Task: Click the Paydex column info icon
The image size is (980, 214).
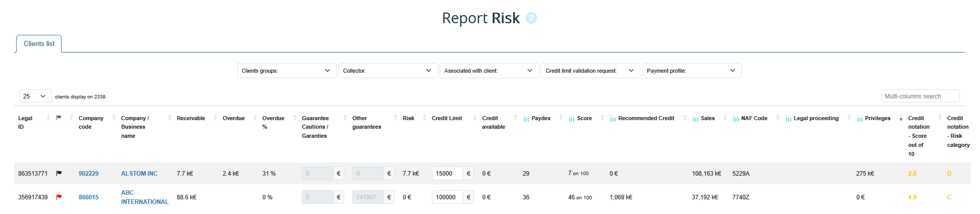Action: [x=526, y=119]
